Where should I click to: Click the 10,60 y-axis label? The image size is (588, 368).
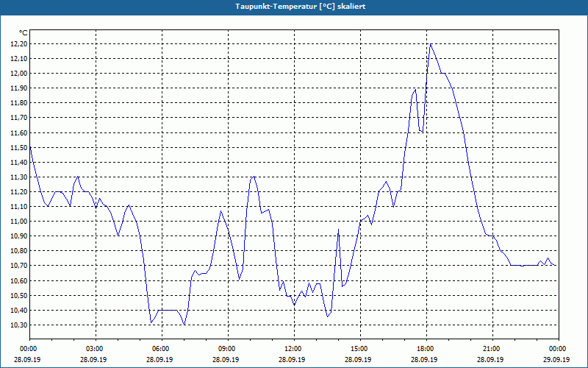coord(20,281)
